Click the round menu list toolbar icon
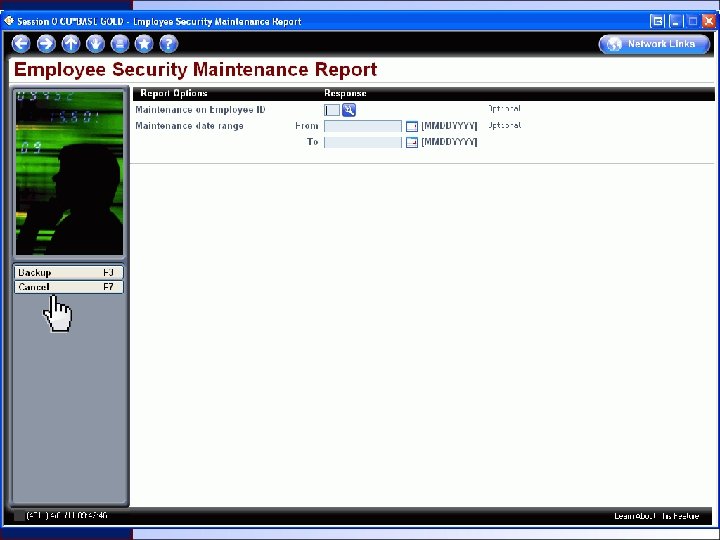 [120, 44]
